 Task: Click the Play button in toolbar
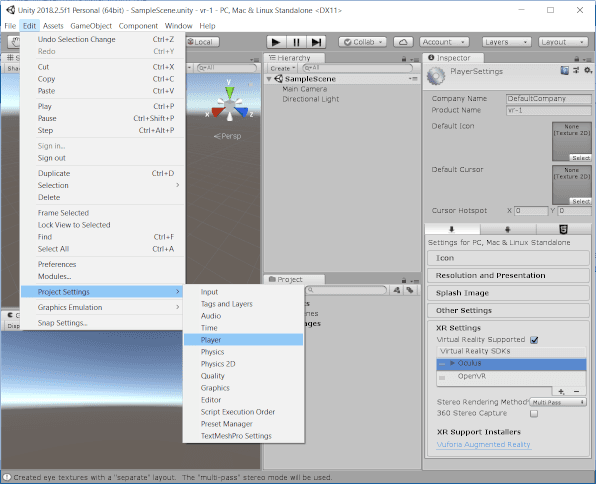pyautogui.click(x=276, y=42)
